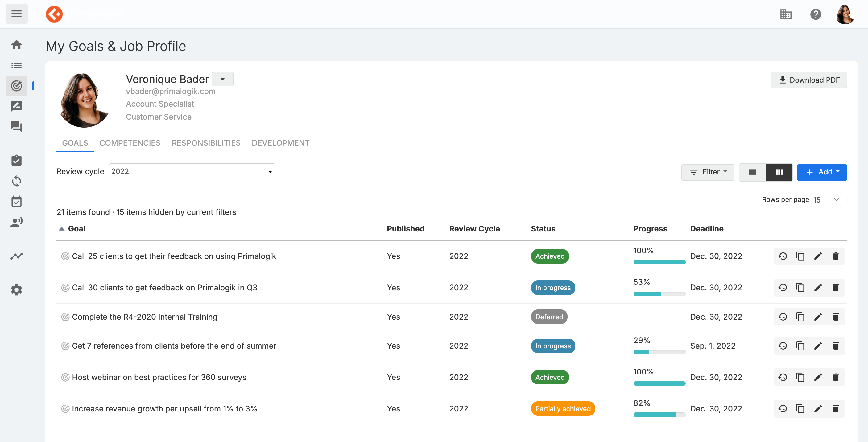View history of Call 25 clients goal
868x442 pixels.
coord(783,256)
